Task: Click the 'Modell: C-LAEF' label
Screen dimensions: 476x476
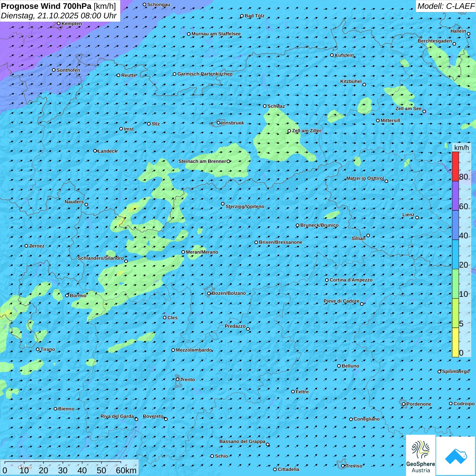Action: 446,6
